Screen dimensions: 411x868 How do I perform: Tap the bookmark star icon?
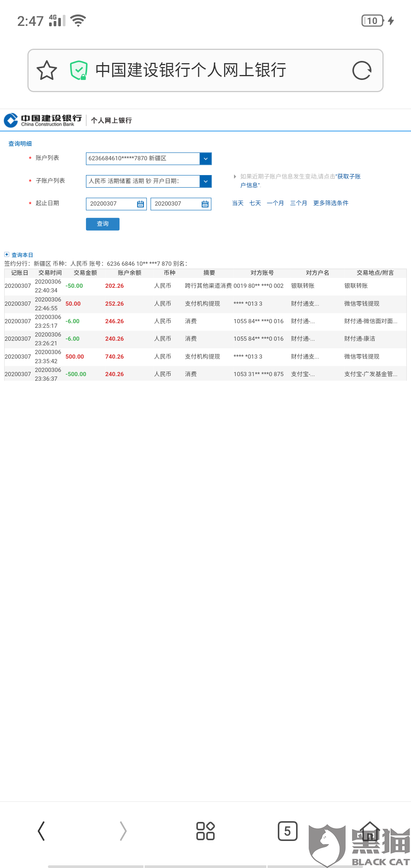(47, 70)
